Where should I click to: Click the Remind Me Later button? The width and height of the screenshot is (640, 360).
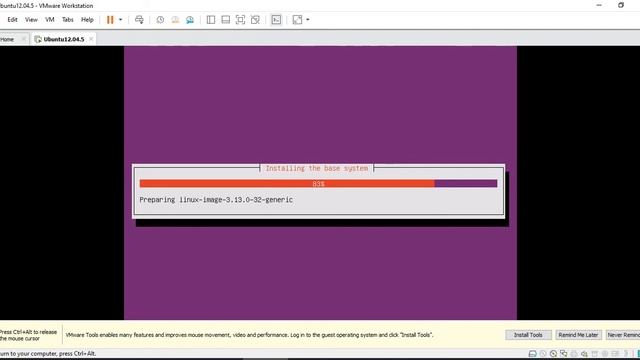tap(578, 335)
